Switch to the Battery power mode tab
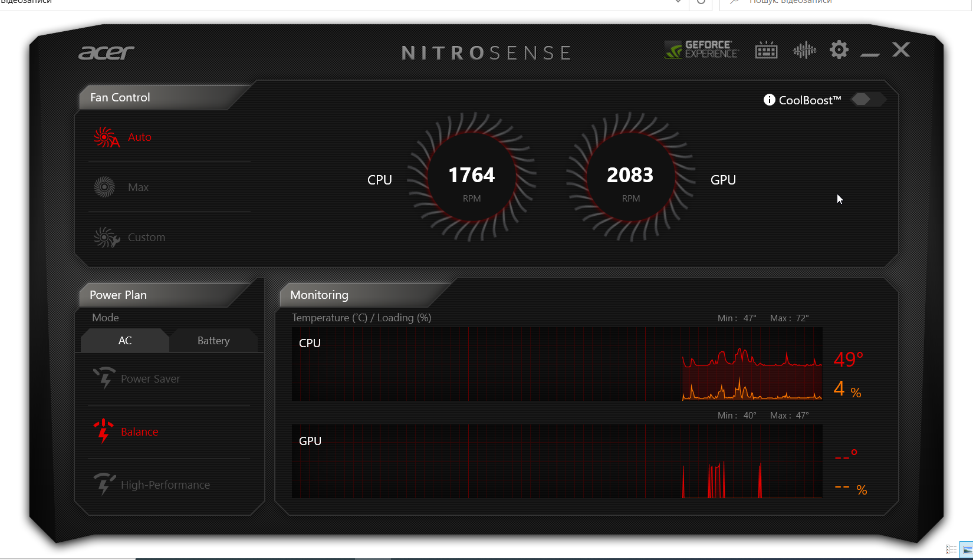The image size is (973, 560). [213, 341]
